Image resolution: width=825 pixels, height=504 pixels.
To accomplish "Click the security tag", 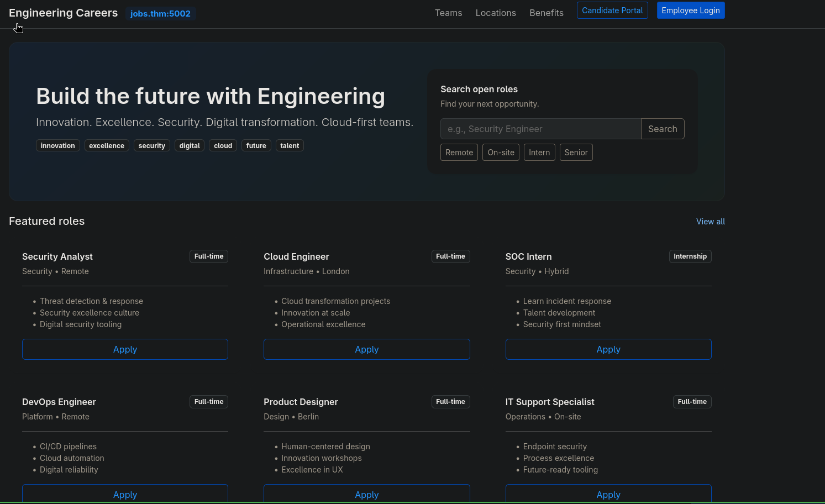I will point(152,146).
